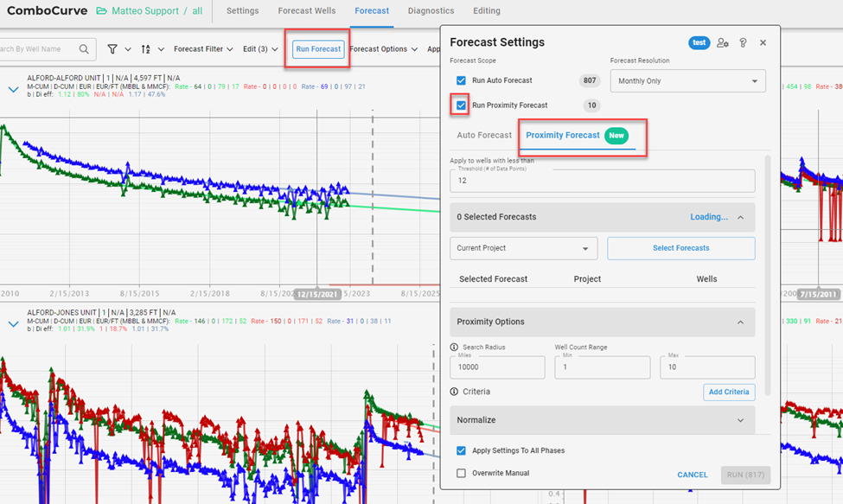
Task: Open the sort order icon
Action: pyautogui.click(x=146, y=49)
